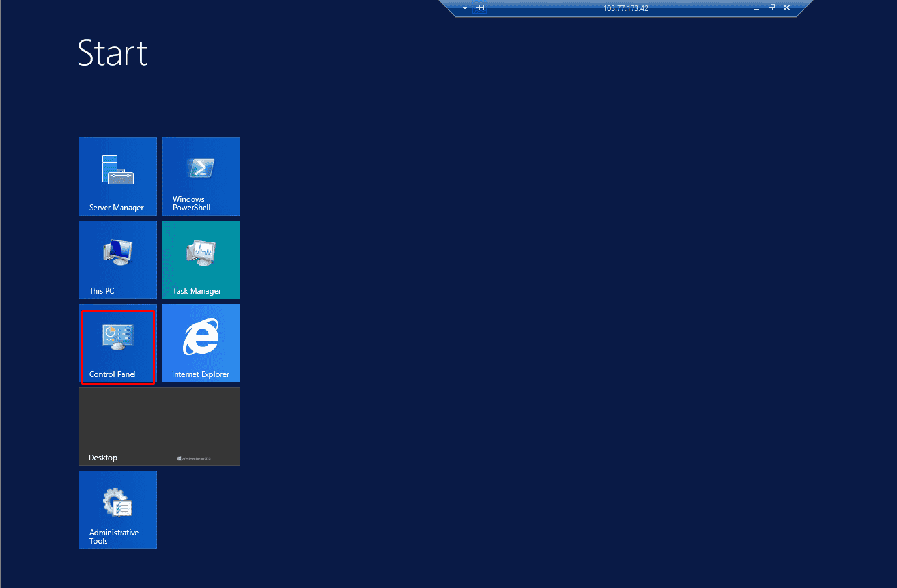The height and width of the screenshot is (588, 897).
Task: Switch to the Desktop tile
Action: tap(160, 427)
